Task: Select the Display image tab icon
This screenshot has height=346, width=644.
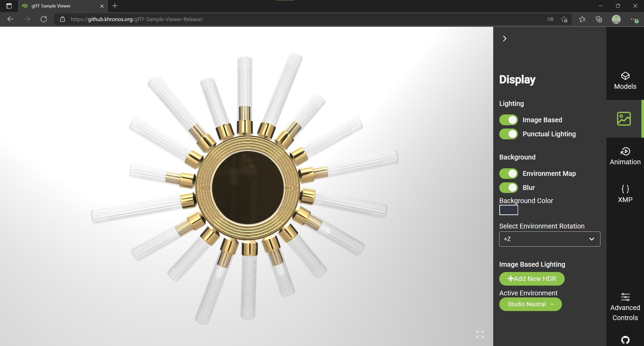Action: click(624, 119)
